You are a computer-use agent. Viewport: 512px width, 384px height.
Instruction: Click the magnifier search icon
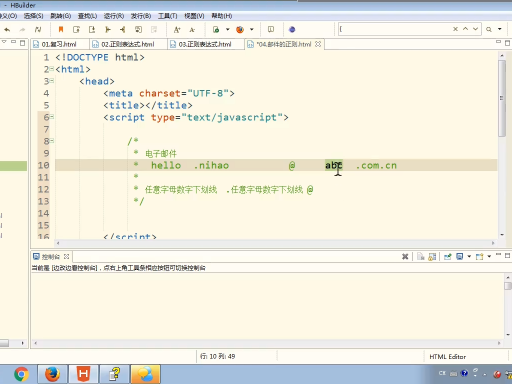[x=489, y=29]
